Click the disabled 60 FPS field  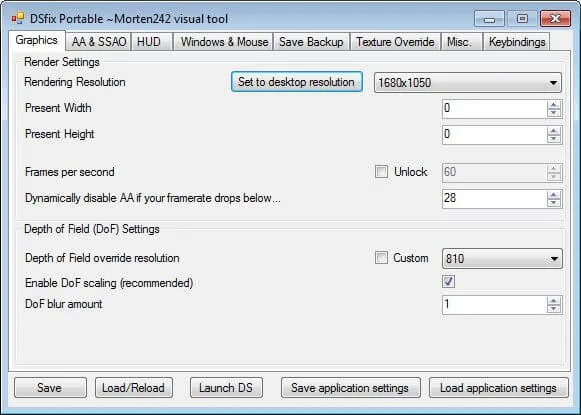(x=495, y=172)
